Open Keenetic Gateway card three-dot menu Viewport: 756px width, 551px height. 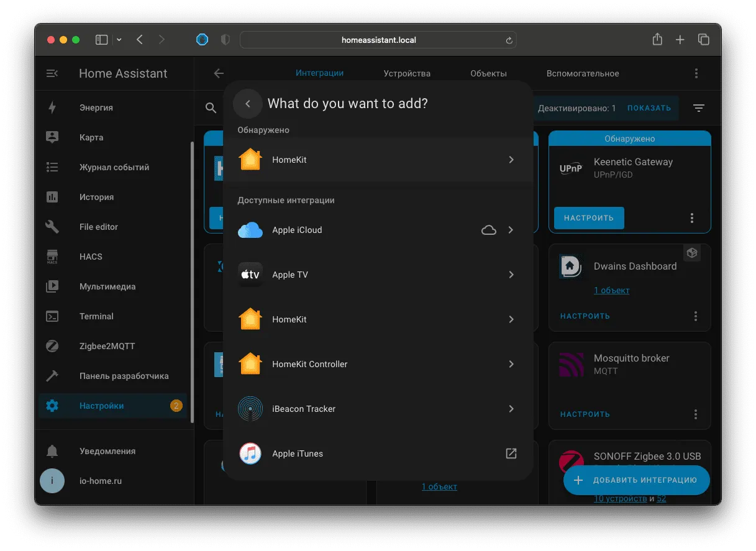691,218
